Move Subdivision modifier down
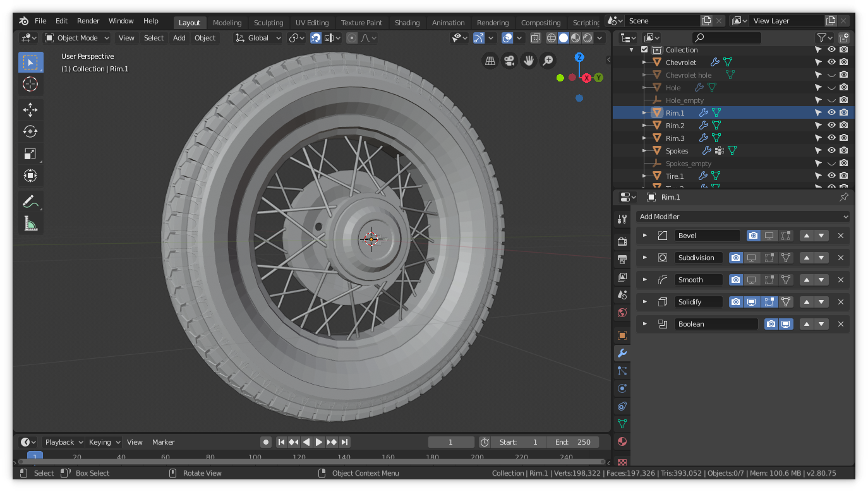Image resolution: width=868 pixels, height=492 pixels. (x=821, y=258)
